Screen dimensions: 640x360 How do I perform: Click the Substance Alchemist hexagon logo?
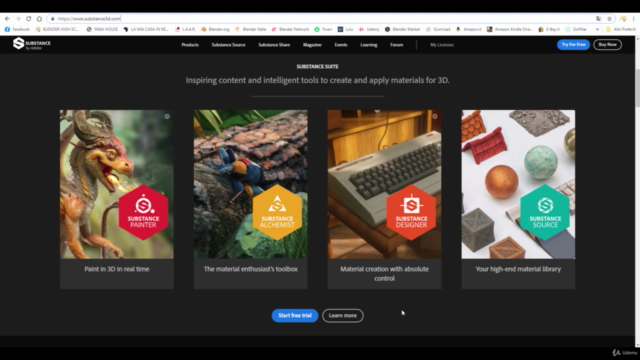[277, 212]
